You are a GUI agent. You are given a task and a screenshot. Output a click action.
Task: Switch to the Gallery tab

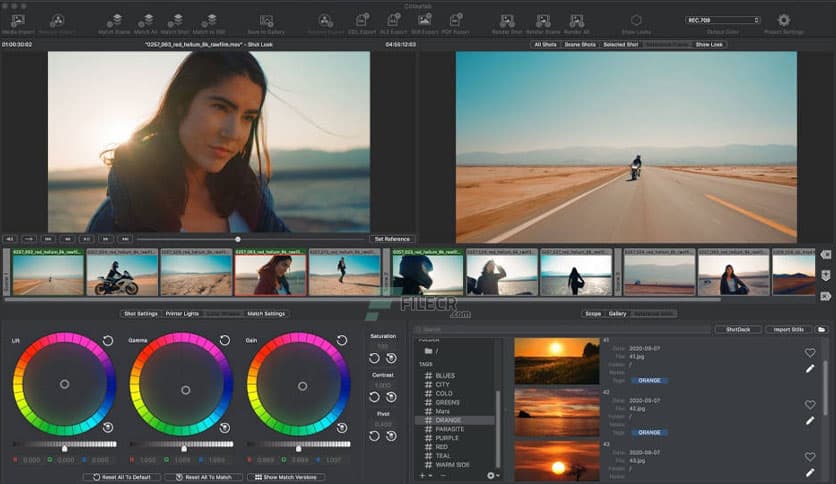click(617, 314)
